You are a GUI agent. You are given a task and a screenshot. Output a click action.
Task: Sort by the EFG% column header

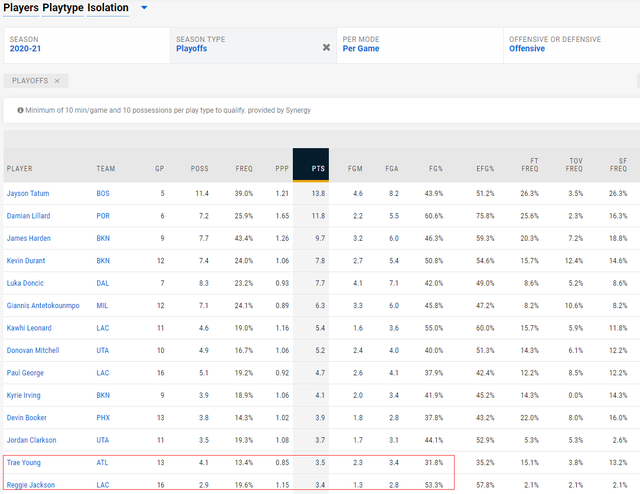(x=486, y=168)
